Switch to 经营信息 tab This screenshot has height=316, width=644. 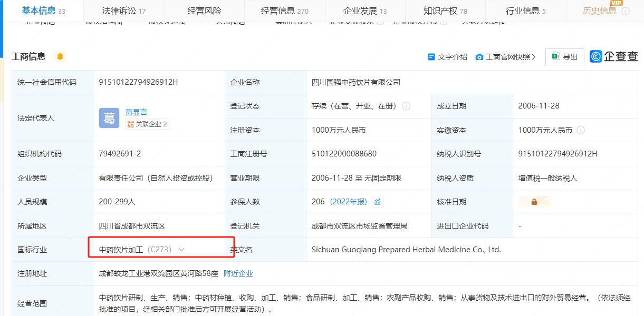[285, 11]
